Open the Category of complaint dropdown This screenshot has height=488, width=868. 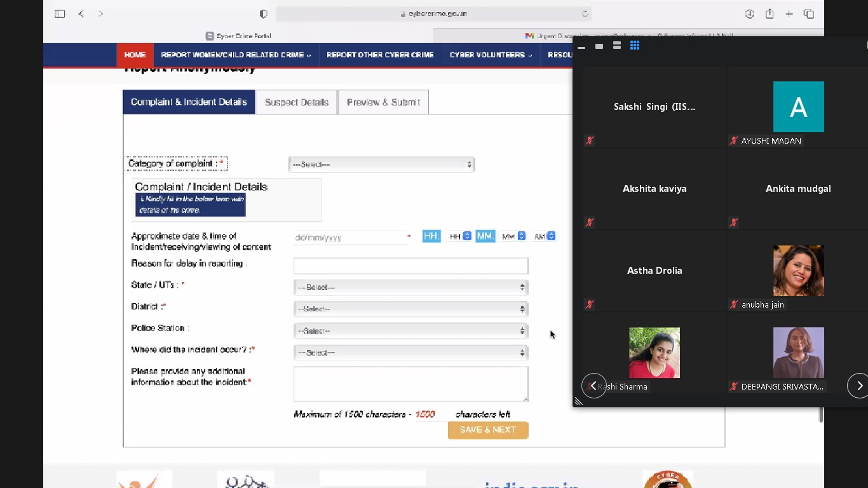381,165
